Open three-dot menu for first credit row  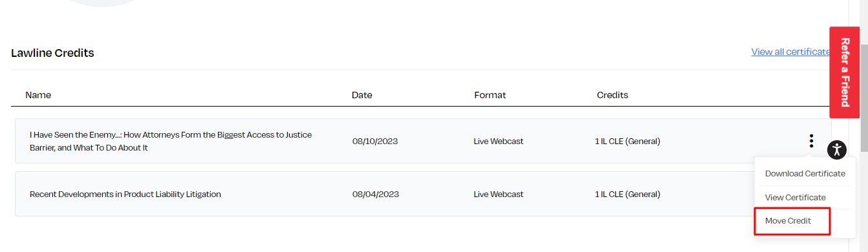(811, 141)
